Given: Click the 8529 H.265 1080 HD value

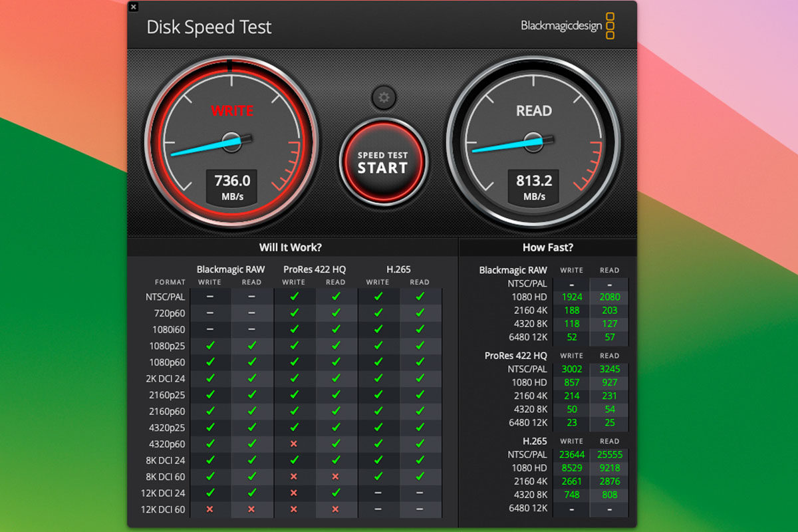Looking at the screenshot, I should coord(571,468).
